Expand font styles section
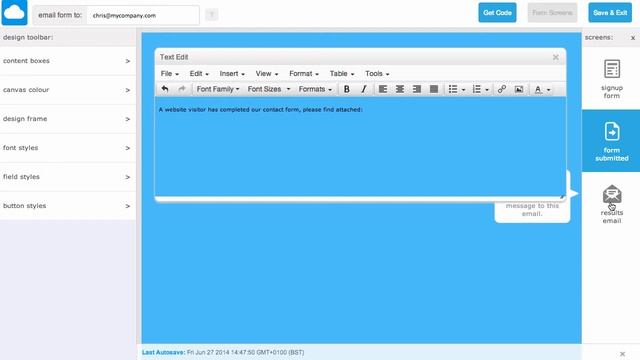The height and width of the screenshot is (360, 640). pos(68,148)
